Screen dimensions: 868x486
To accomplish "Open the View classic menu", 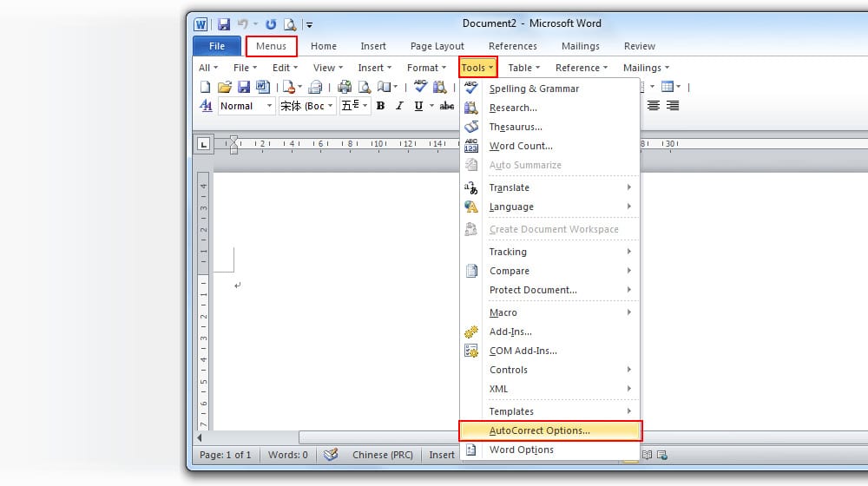I will pyautogui.click(x=328, y=68).
